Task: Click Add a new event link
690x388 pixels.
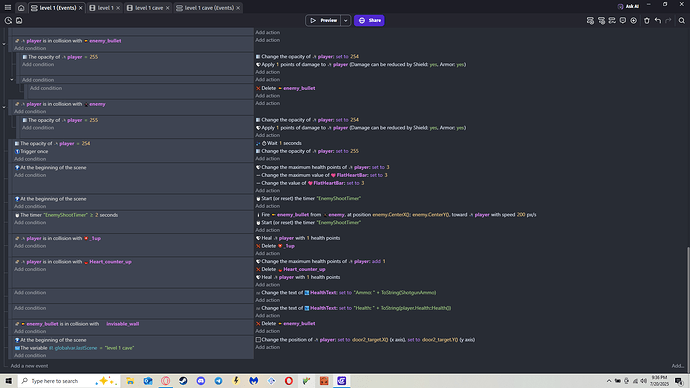Action: pyautogui.click(x=29, y=366)
